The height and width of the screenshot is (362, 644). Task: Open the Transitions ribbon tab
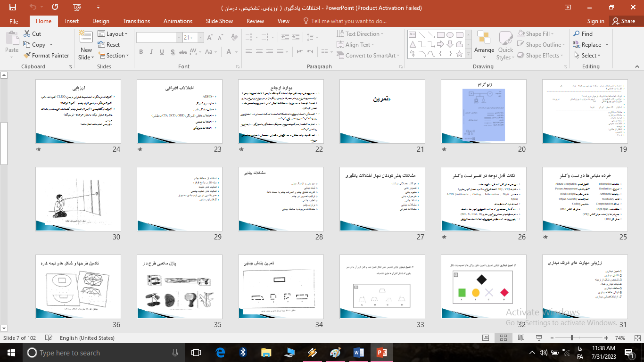click(x=136, y=21)
